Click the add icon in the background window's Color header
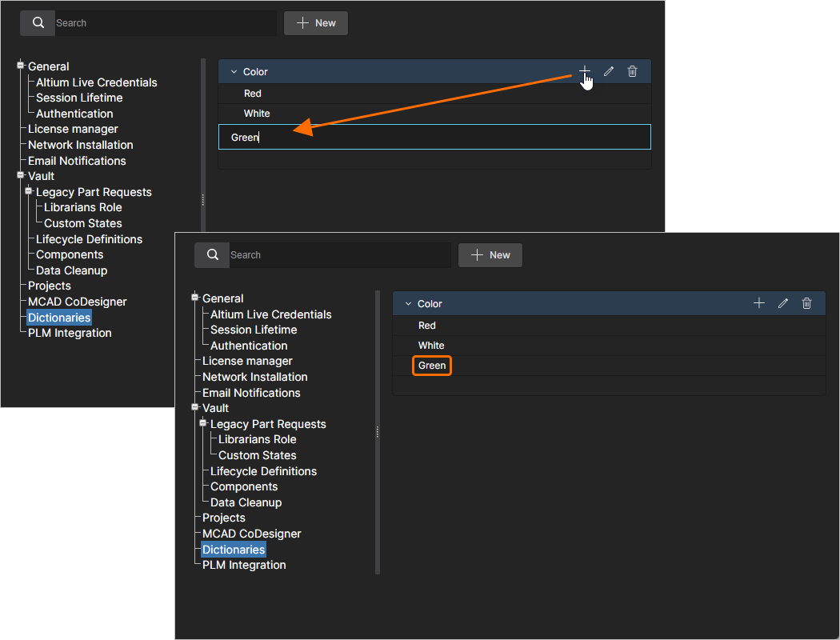840x640 pixels. click(584, 71)
